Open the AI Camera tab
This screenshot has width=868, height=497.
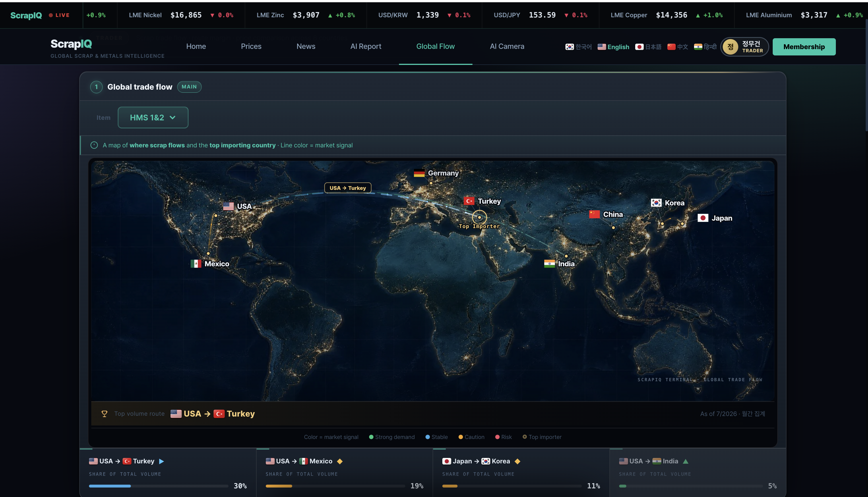(507, 47)
